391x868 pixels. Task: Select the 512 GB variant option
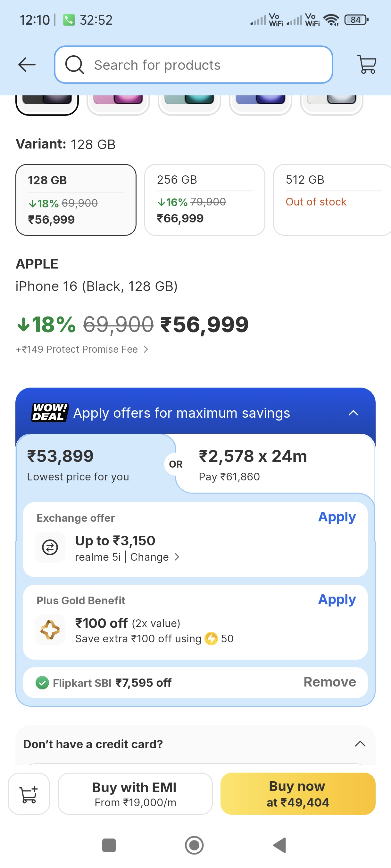(332, 200)
